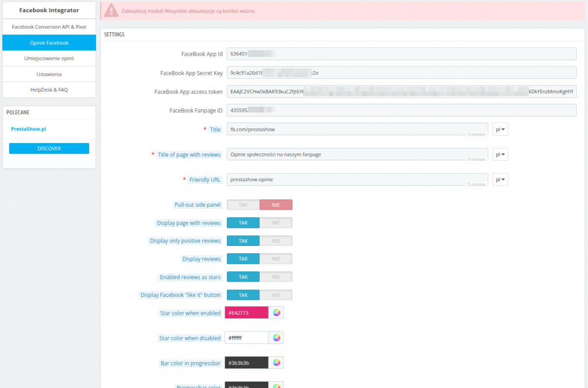Set Display only positive reviews to NIE
This screenshot has width=588, height=388.
point(276,241)
